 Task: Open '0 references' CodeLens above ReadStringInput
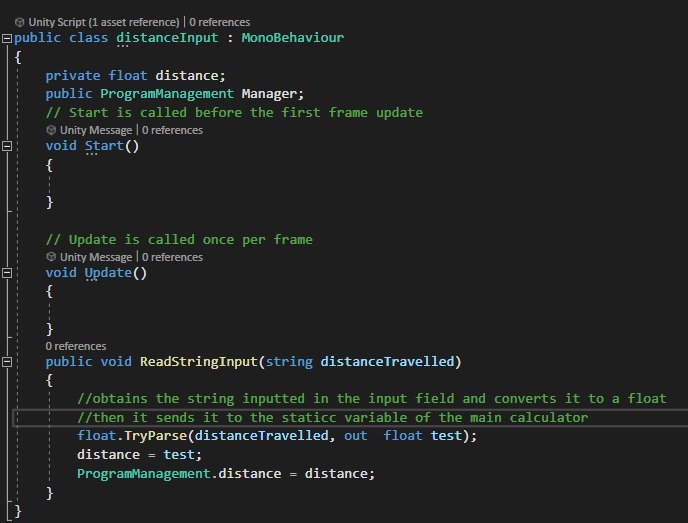tap(75, 346)
